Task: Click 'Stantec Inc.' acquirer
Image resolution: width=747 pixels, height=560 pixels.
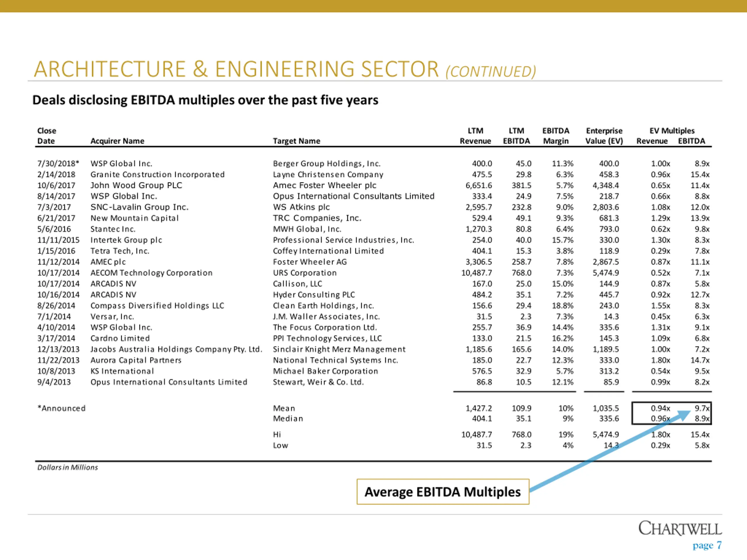Action: 113,229
